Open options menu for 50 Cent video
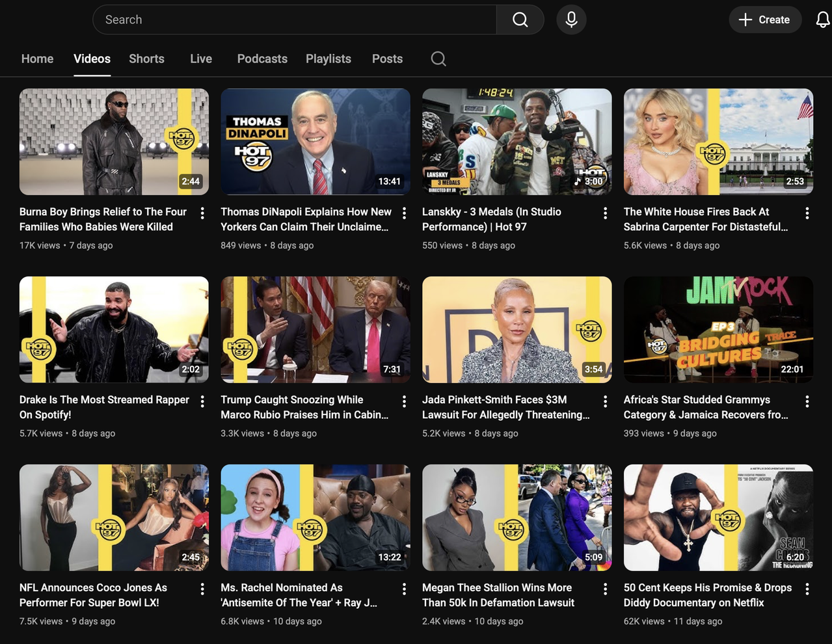 tap(807, 589)
